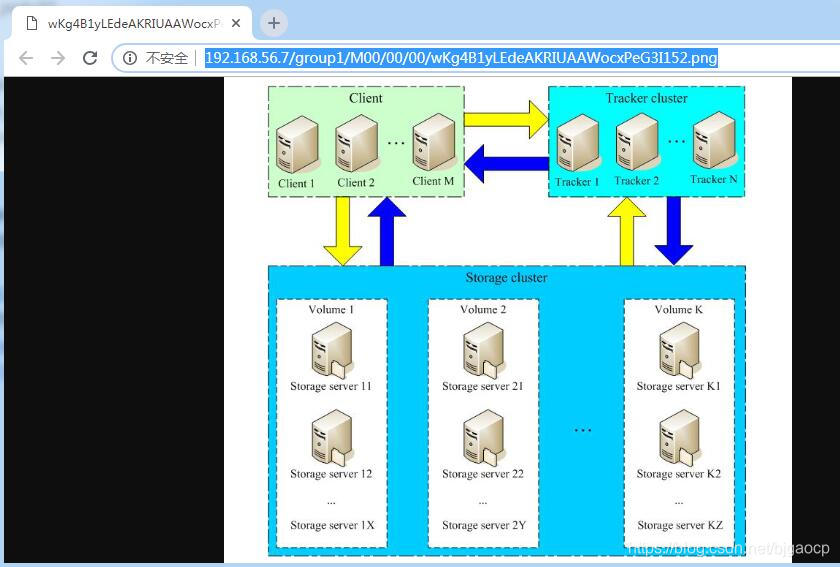Click the 'Storage server 21' label
Viewport: 840px width, 567px height.
pos(483,386)
